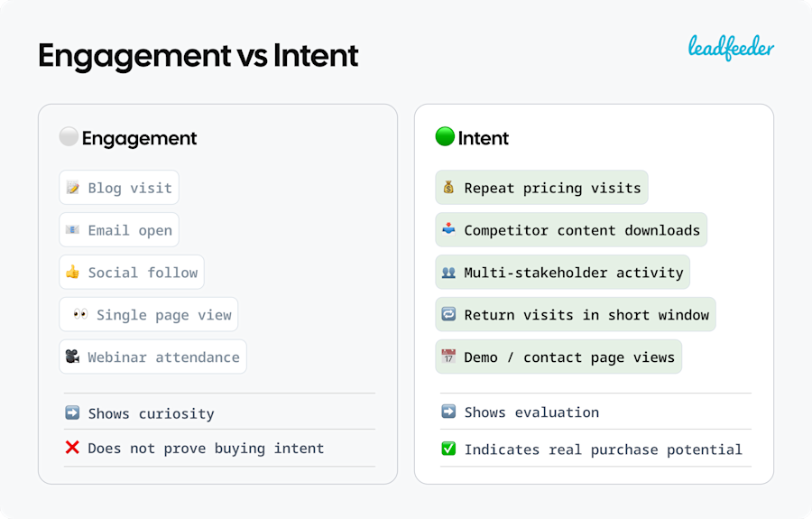Viewport: 812px width, 519px height.
Task: Click the Leadfeeder logo
Action: pos(731,47)
